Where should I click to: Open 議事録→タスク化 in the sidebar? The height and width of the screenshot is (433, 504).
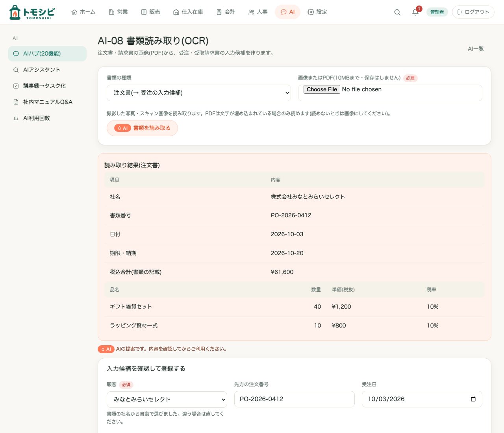point(47,86)
